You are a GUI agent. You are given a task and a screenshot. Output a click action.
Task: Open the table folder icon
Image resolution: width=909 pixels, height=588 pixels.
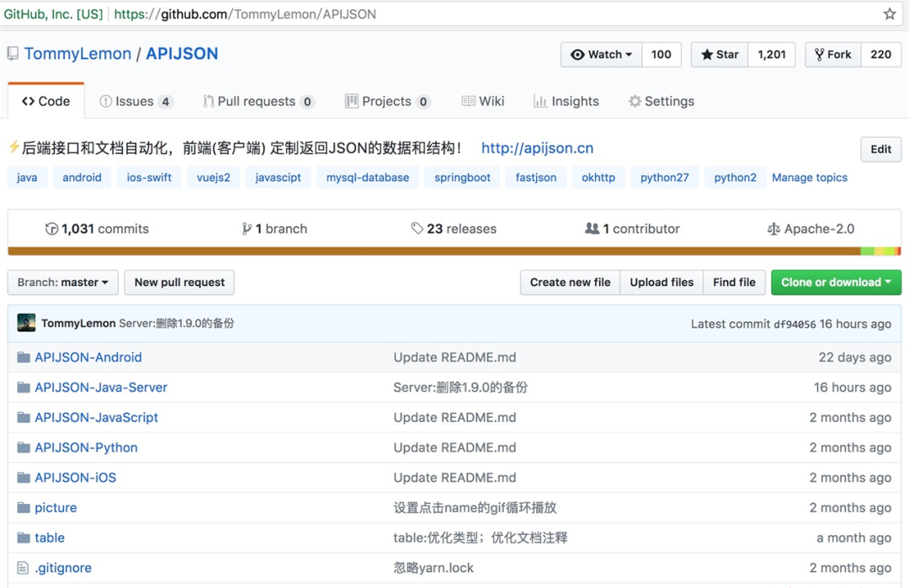[24, 538]
